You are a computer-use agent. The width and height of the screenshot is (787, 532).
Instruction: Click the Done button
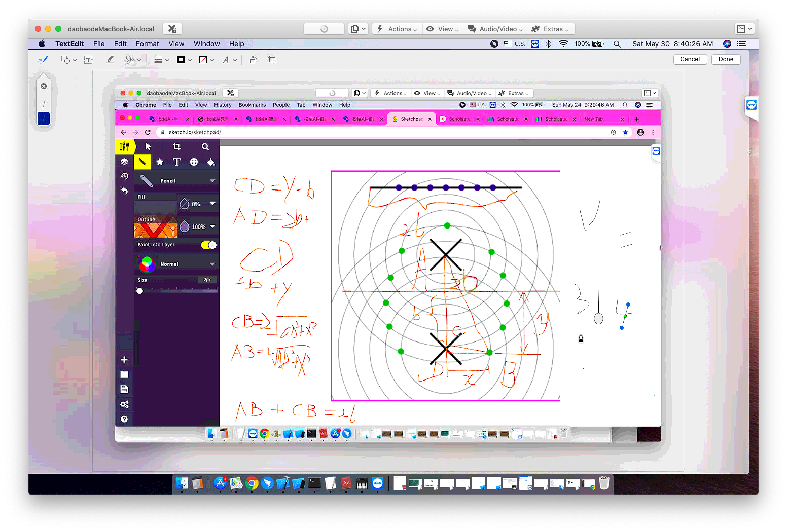(x=726, y=59)
